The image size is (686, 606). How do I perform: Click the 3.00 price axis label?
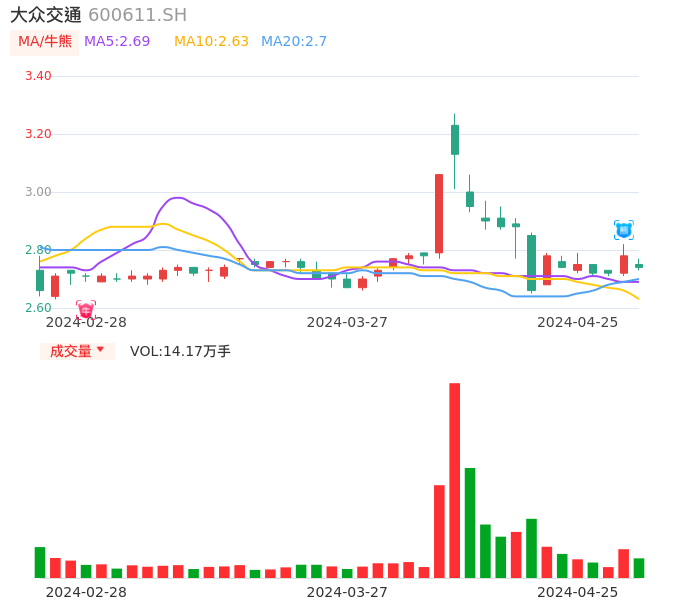click(38, 192)
